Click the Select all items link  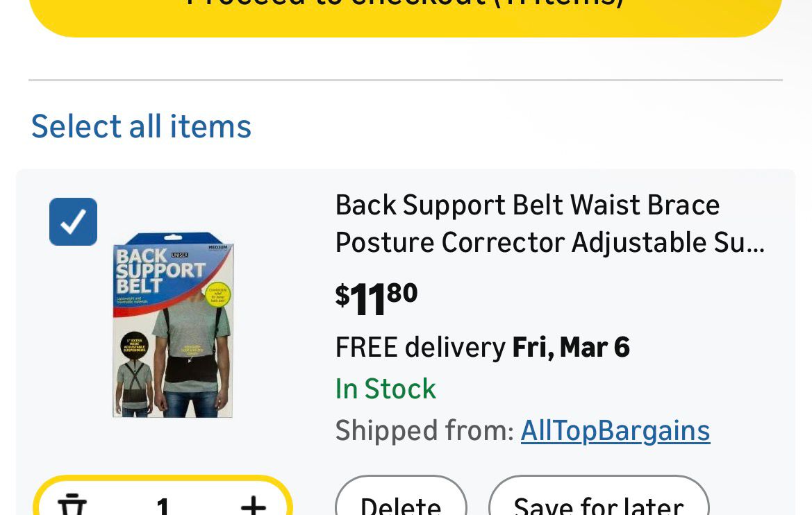pos(141,126)
